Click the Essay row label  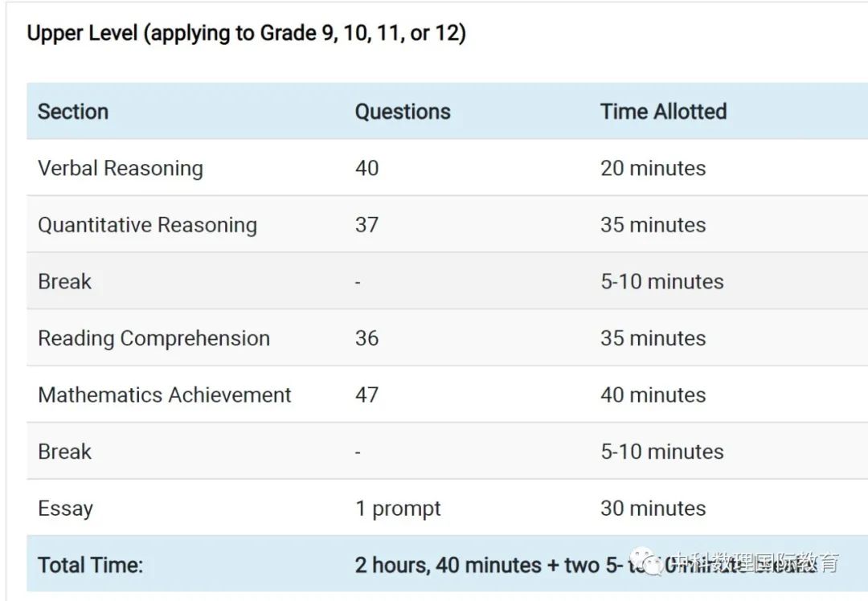click(65, 509)
